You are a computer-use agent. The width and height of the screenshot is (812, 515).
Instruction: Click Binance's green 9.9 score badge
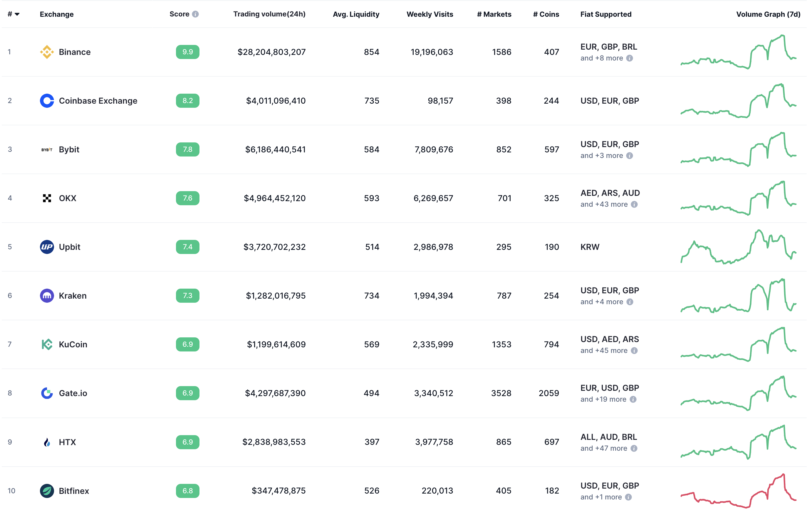[187, 52]
